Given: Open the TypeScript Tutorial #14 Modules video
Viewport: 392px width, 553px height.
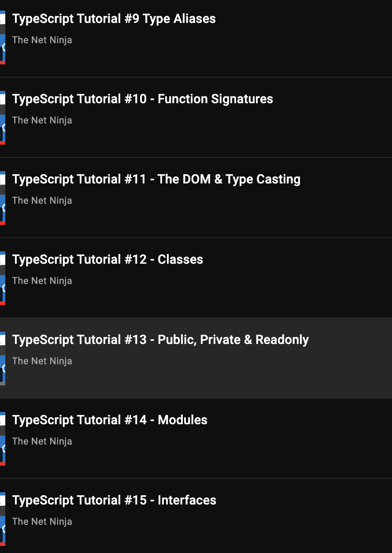Looking at the screenshot, I should [x=110, y=420].
